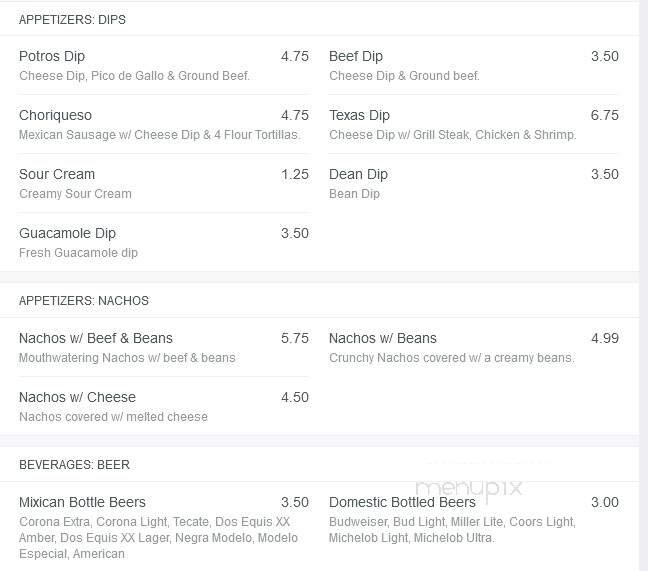Screen dimensions: 648x571
Task: Click the Beverages: Beer section header
Action: tap(74, 464)
